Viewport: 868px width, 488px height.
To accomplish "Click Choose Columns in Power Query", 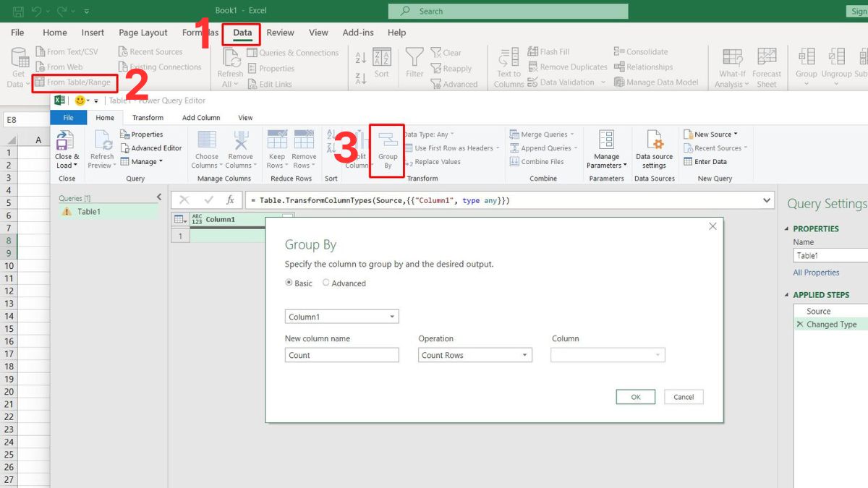I will pos(206,149).
